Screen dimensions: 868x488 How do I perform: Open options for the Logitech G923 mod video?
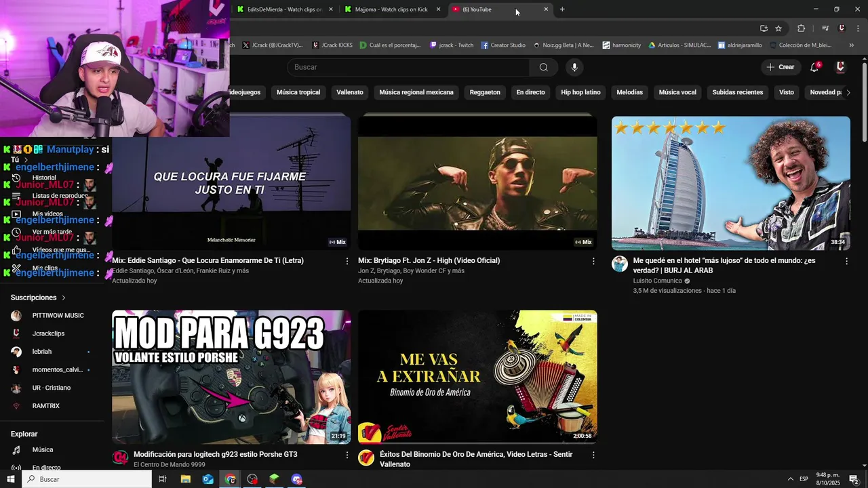(347, 455)
